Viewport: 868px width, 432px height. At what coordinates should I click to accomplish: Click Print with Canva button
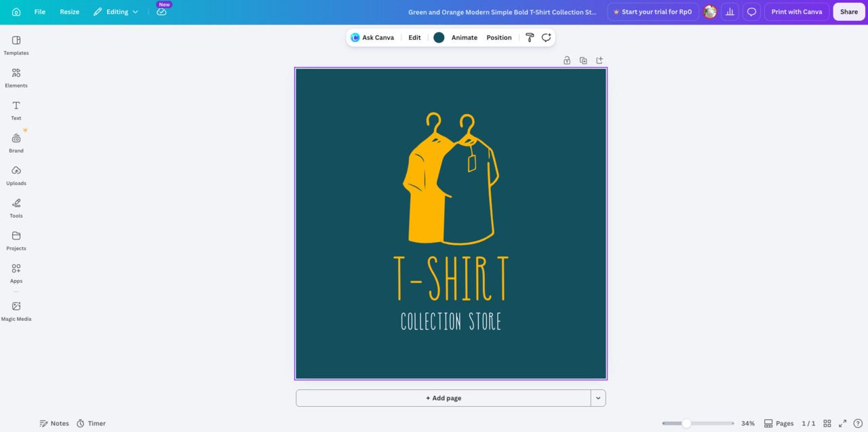pyautogui.click(x=797, y=12)
